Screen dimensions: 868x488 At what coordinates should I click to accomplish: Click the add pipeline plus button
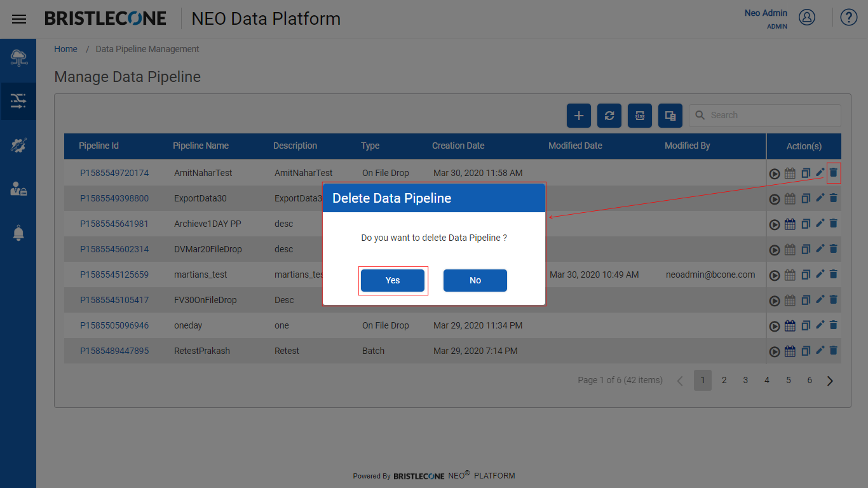pyautogui.click(x=579, y=116)
